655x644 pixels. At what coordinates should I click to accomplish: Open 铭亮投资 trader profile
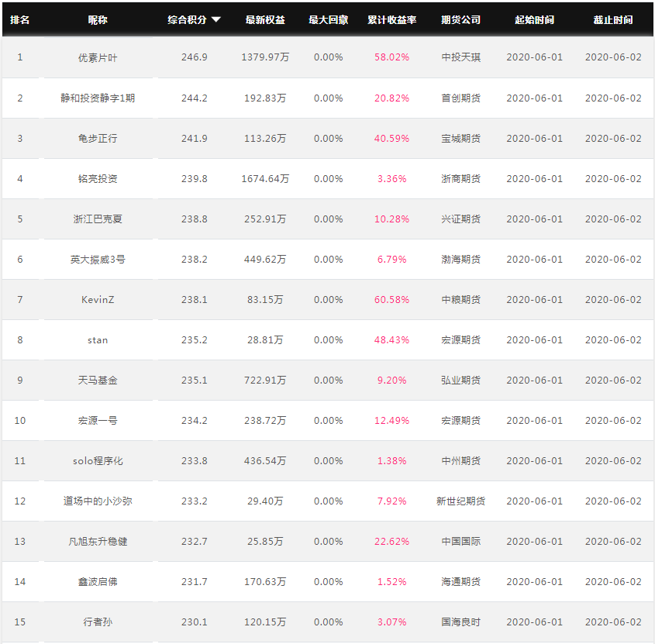[98, 179]
